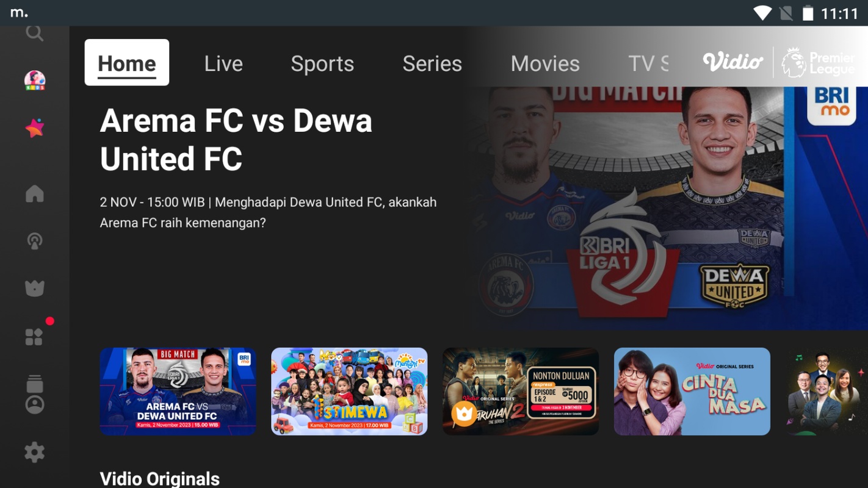This screenshot has width=868, height=488.
Task: Open the Istimewa show thumbnail
Action: pyautogui.click(x=349, y=391)
